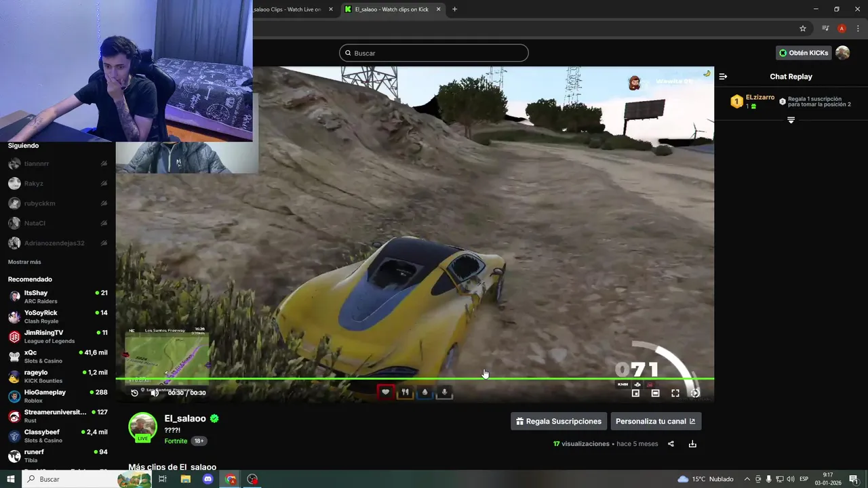
Task: Click the Buscar search field
Action: click(x=434, y=53)
